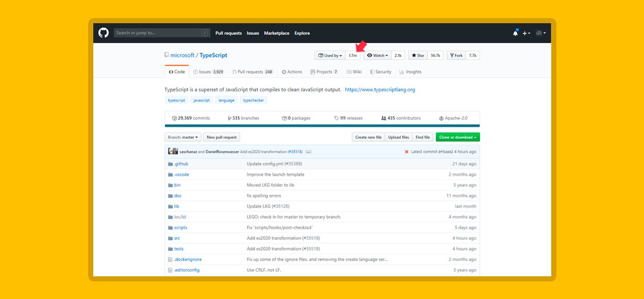The width and height of the screenshot is (644, 299).
Task: Click the Find file button
Action: [422, 137]
